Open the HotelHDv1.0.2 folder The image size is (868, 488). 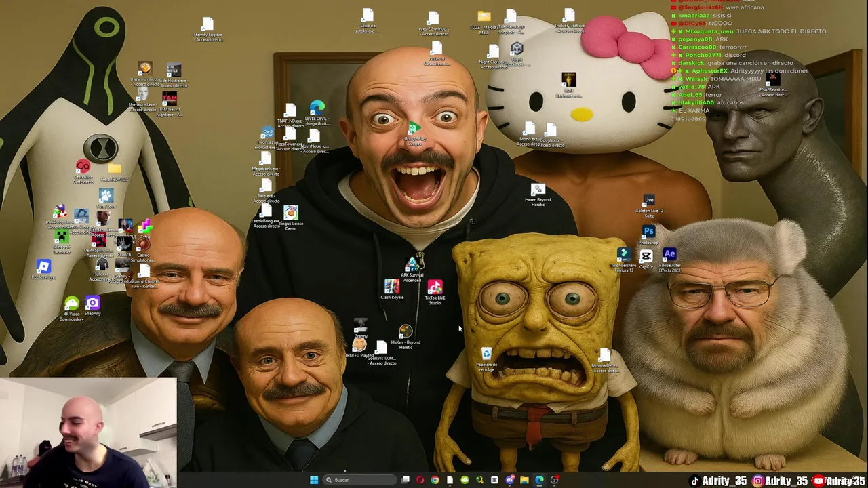(x=115, y=169)
